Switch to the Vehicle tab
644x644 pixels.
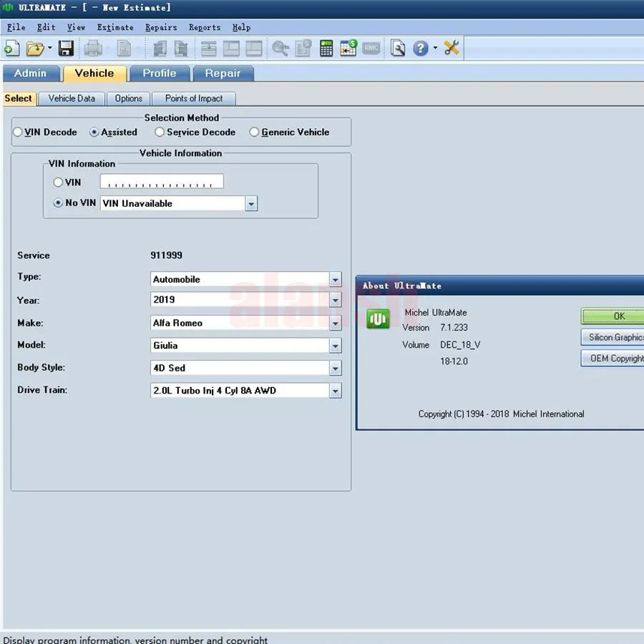tap(94, 73)
